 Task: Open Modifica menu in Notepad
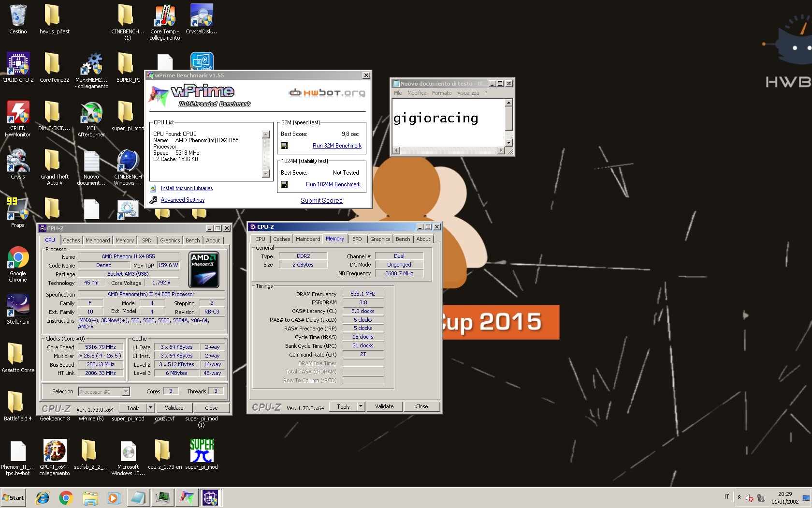coord(417,93)
